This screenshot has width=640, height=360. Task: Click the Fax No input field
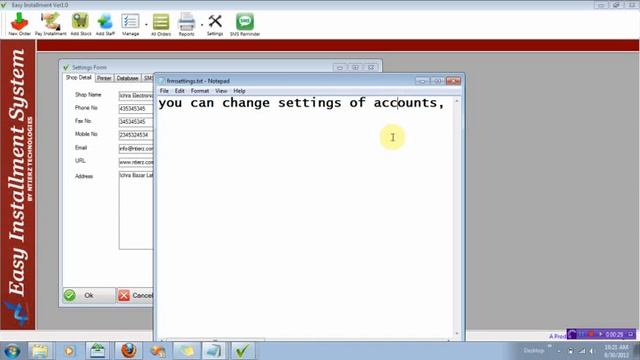coord(136,122)
